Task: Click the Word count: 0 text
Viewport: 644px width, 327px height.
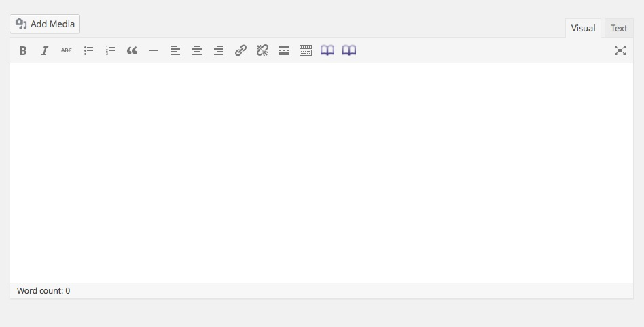Action: click(x=43, y=291)
